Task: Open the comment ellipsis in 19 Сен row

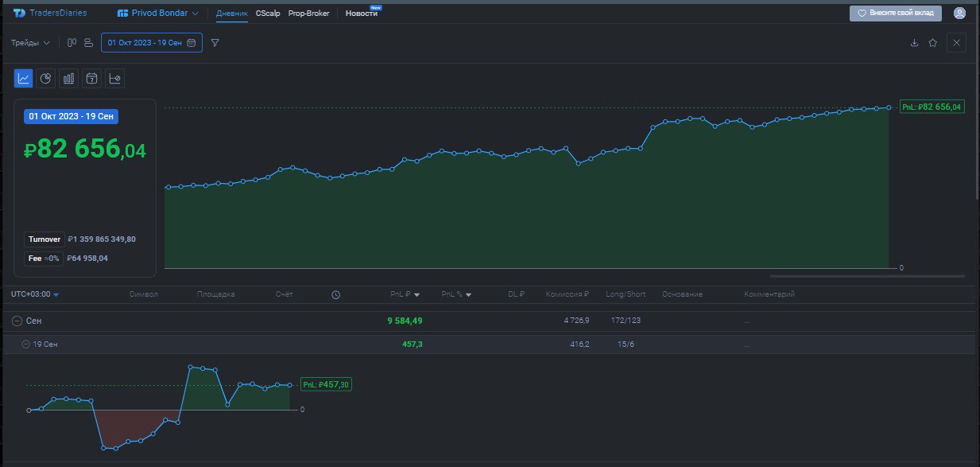Action: [747, 346]
